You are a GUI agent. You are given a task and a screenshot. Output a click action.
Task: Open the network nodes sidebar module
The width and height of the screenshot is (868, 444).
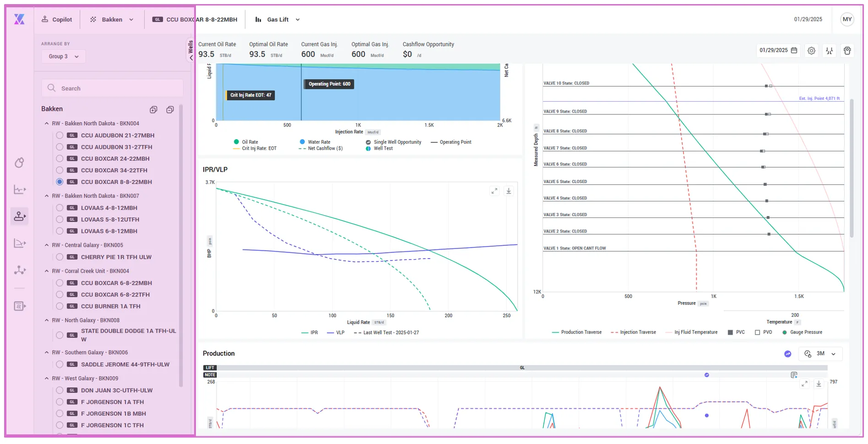[x=19, y=270]
